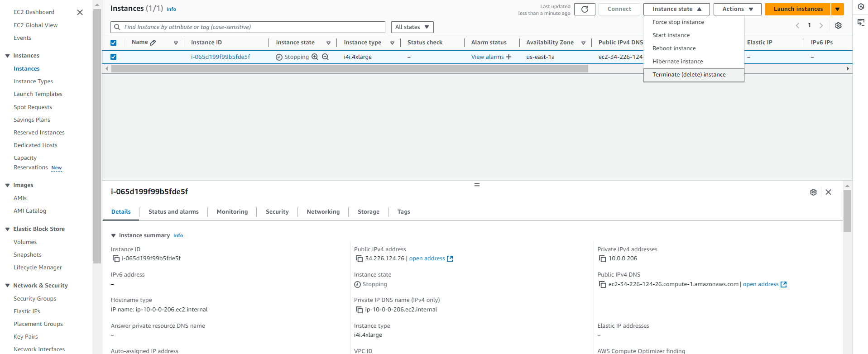Go to previous page arrow
The width and height of the screenshot is (868, 354).
tap(797, 26)
